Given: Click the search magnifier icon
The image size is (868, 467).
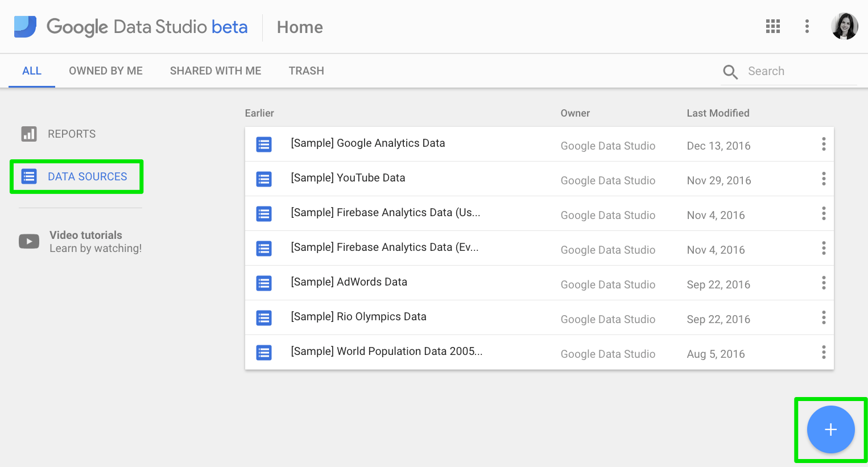Looking at the screenshot, I should tap(730, 72).
